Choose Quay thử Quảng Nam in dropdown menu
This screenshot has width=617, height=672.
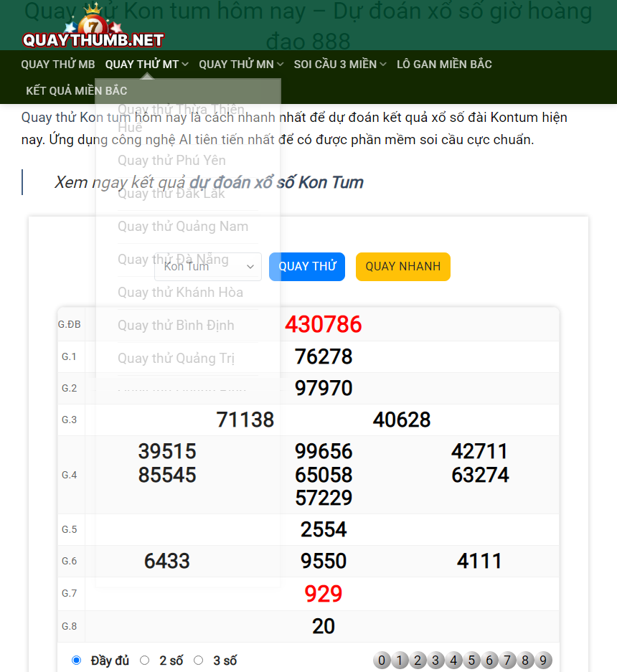pyautogui.click(x=183, y=227)
